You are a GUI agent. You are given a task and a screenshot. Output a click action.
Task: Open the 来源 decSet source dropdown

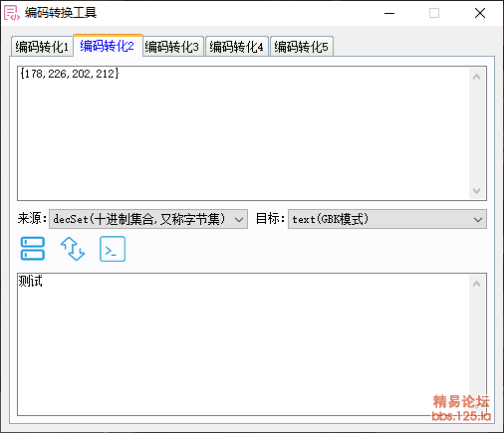tap(148, 219)
